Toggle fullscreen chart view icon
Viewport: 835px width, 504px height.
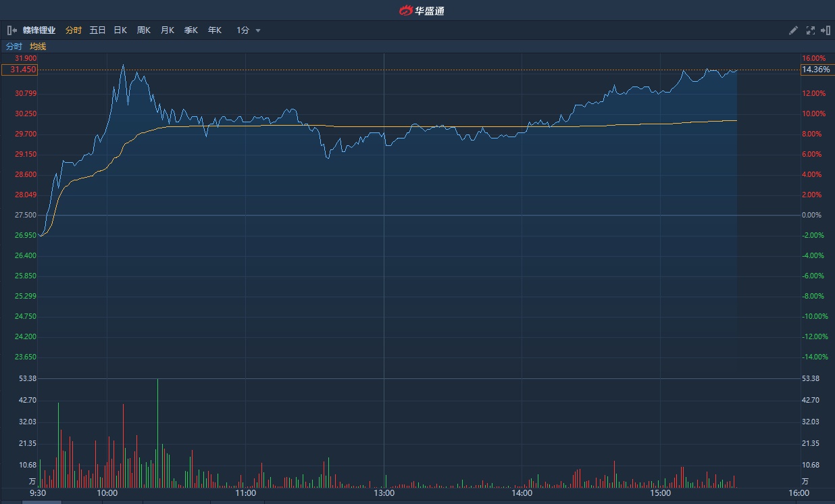click(x=810, y=30)
